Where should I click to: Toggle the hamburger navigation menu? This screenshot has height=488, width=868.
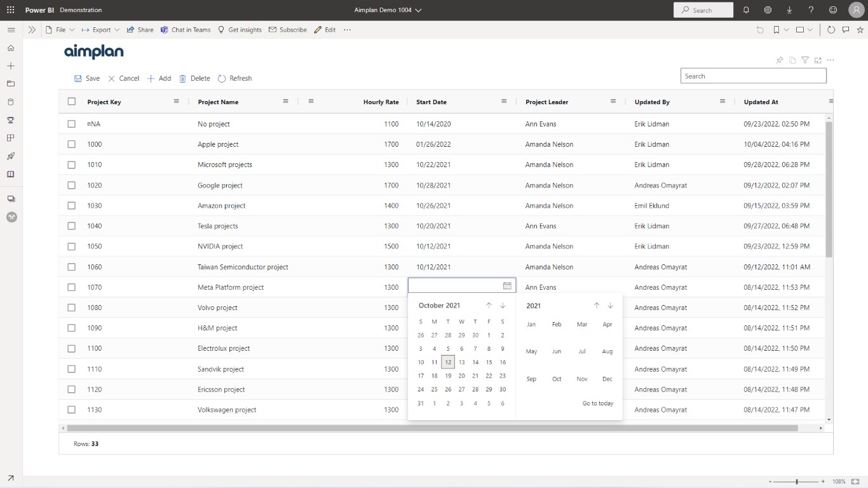[x=11, y=30]
